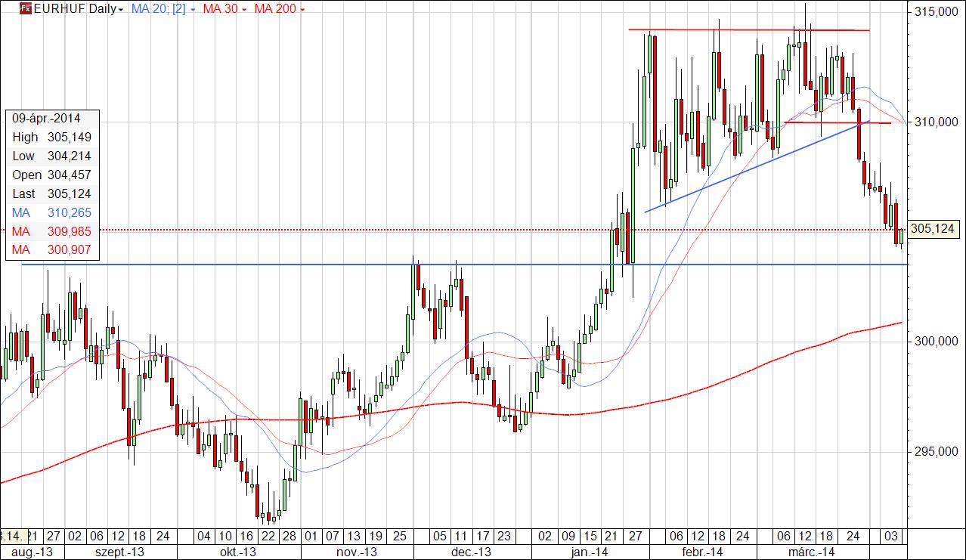
Task: Click the red Fx symbol icon
Action: pyautogui.click(x=24, y=9)
